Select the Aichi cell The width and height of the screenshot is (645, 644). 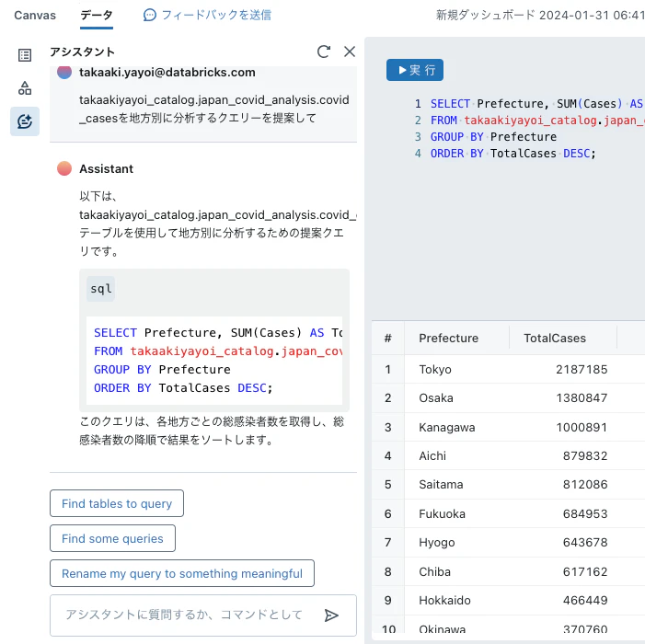tap(432, 455)
